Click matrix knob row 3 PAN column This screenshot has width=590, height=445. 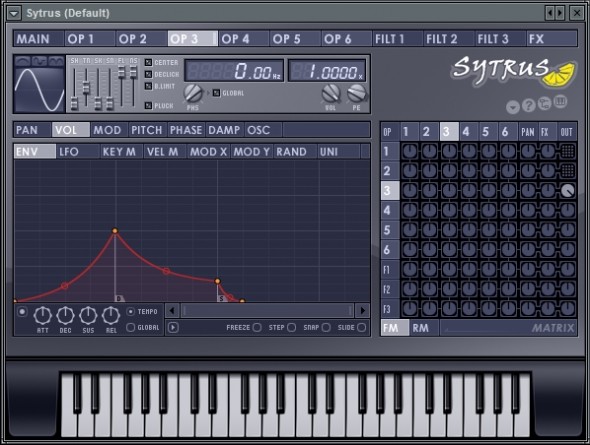point(528,191)
